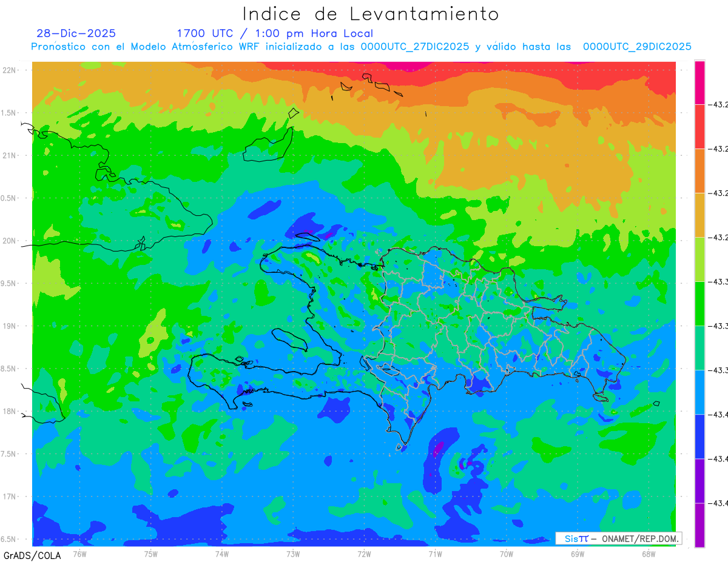Click Saona Island outline off southeast Dominican coast
Image resolution: width=728 pixels, height=562 pixels.
(x=601, y=397)
